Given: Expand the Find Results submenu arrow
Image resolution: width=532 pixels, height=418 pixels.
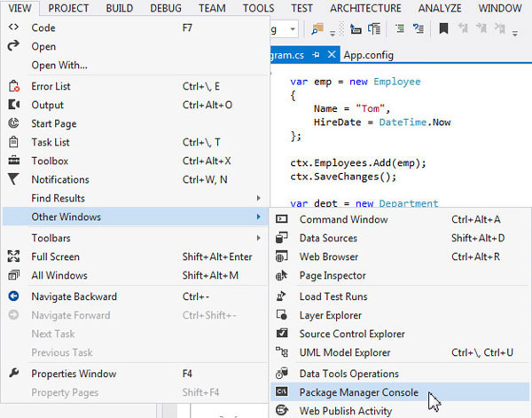Looking at the screenshot, I should 259,198.
